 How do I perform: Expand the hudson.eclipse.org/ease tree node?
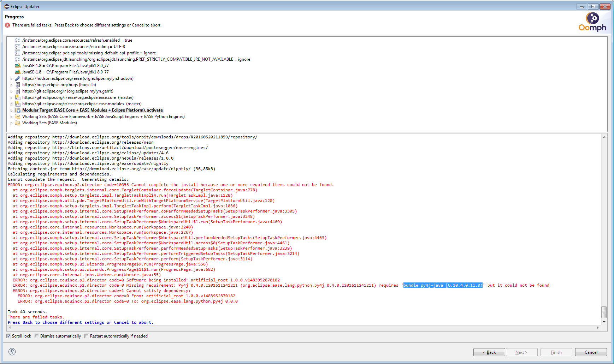pyautogui.click(x=11, y=79)
